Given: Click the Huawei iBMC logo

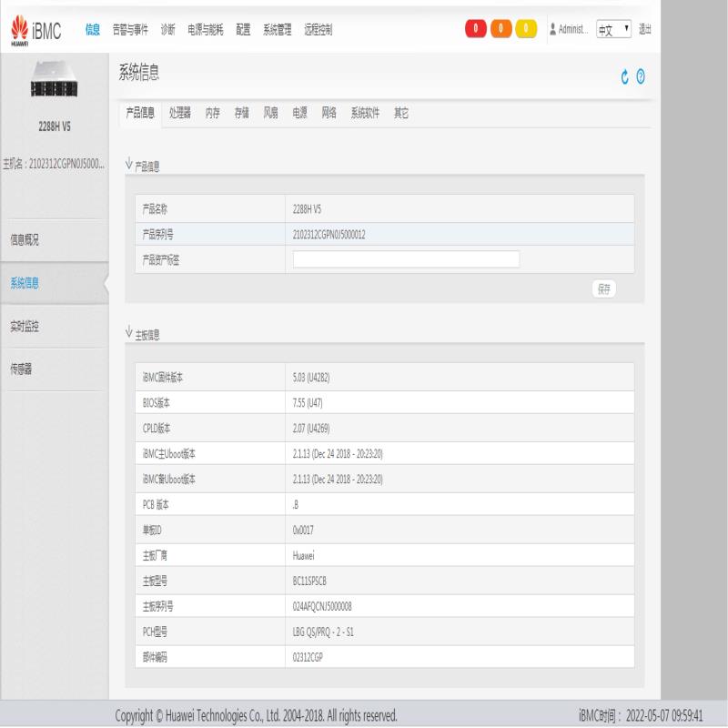Looking at the screenshot, I should tap(35, 31).
